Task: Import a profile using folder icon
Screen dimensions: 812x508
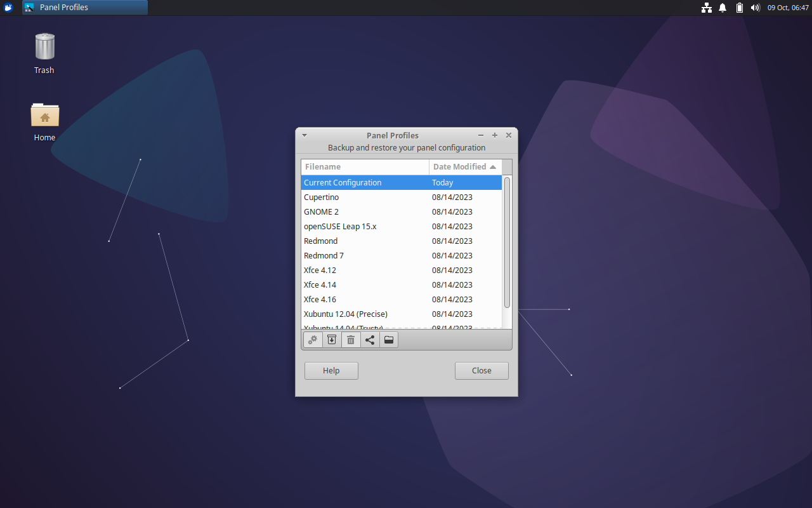Action: point(389,340)
